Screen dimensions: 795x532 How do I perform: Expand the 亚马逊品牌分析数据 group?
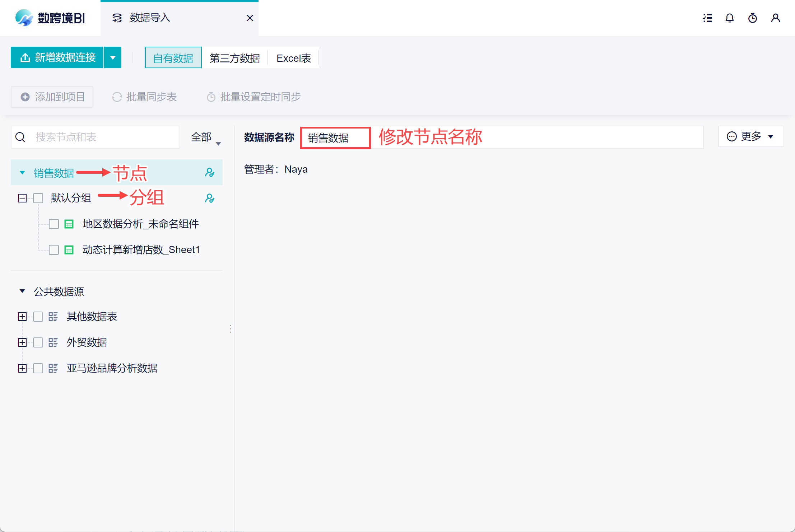click(22, 368)
